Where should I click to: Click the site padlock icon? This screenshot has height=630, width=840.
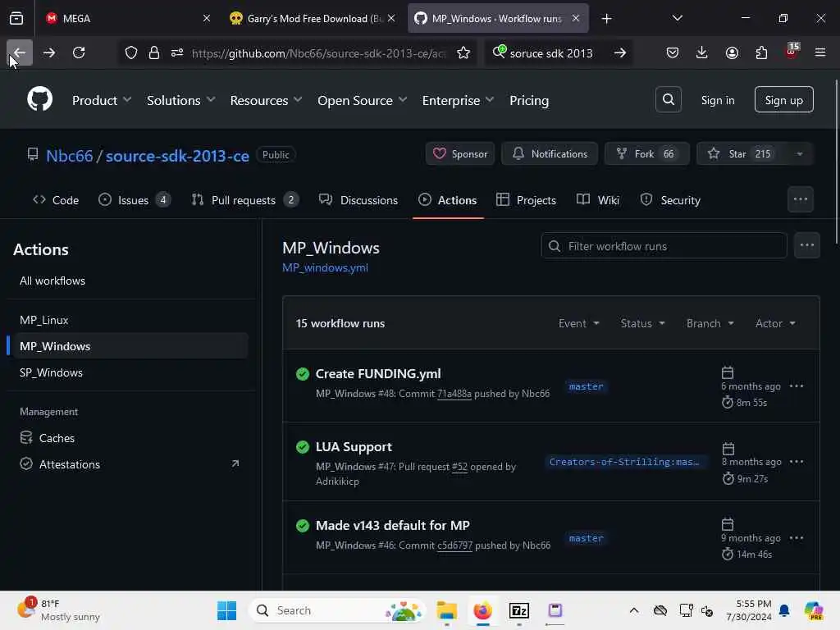click(154, 53)
